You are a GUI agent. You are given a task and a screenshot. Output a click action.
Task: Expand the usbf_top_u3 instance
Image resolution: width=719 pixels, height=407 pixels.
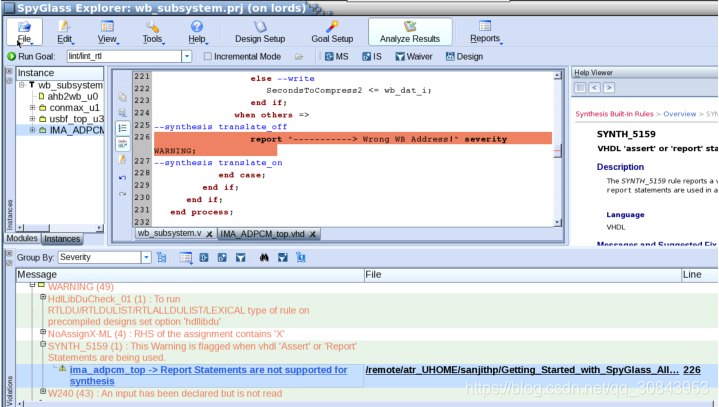point(32,119)
